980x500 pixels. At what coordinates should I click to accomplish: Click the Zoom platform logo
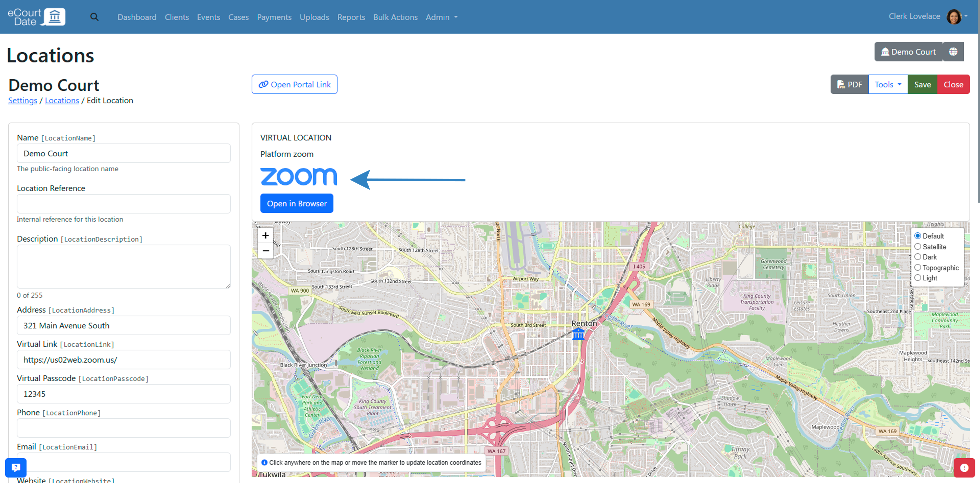point(299,177)
